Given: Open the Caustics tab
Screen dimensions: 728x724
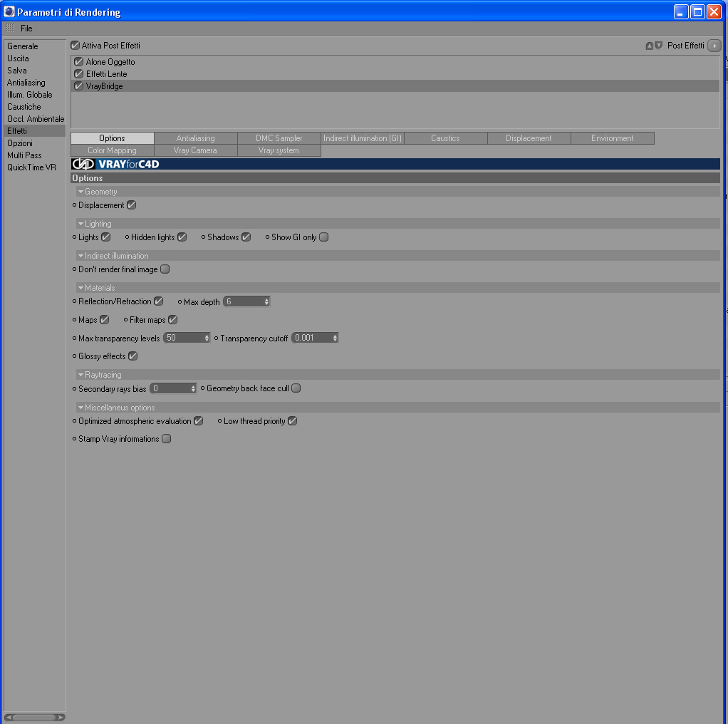Looking at the screenshot, I should click(x=445, y=138).
